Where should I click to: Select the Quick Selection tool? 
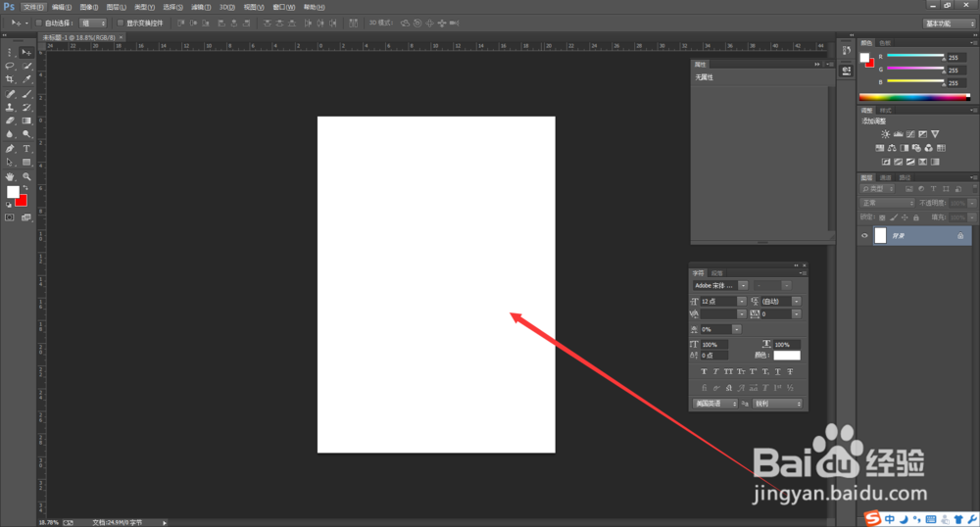[26, 66]
